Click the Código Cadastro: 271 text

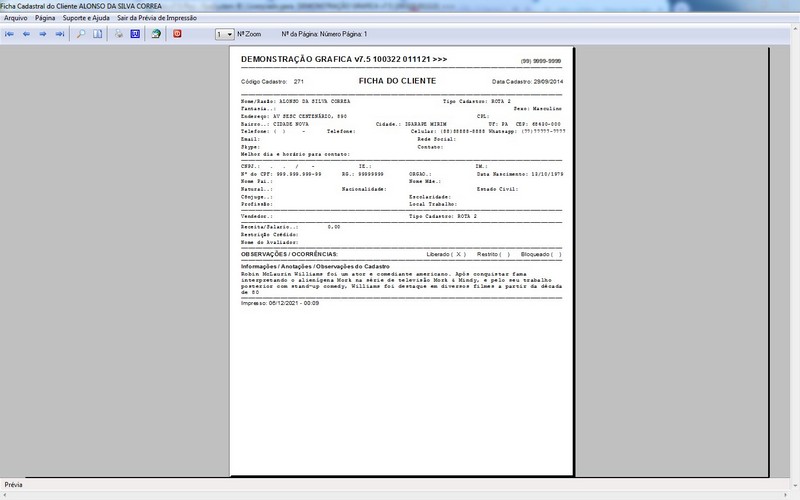click(x=272, y=82)
